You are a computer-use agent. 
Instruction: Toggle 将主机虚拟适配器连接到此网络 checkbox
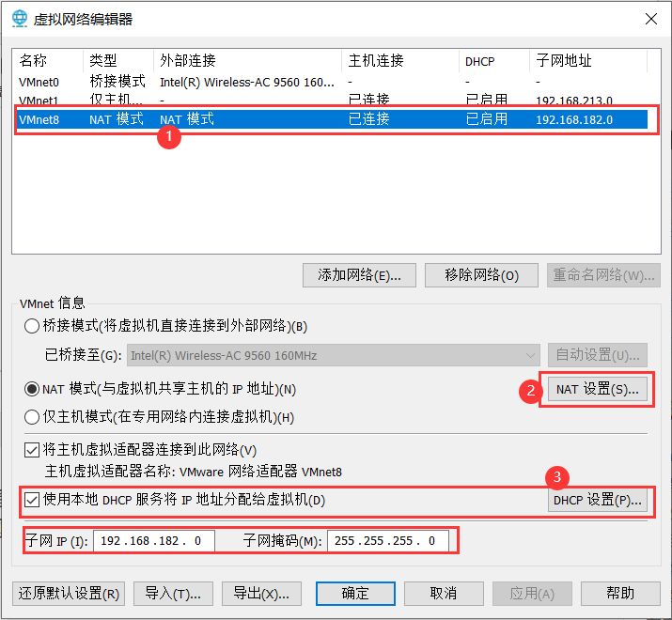(x=32, y=450)
